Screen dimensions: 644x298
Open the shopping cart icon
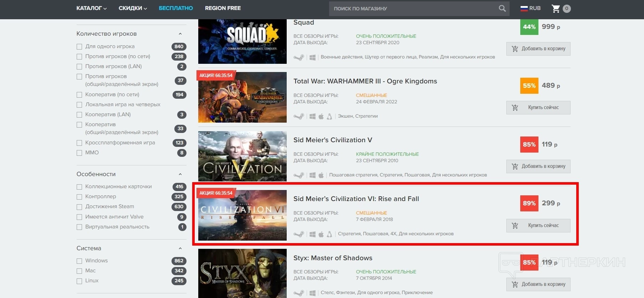[556, 9]
